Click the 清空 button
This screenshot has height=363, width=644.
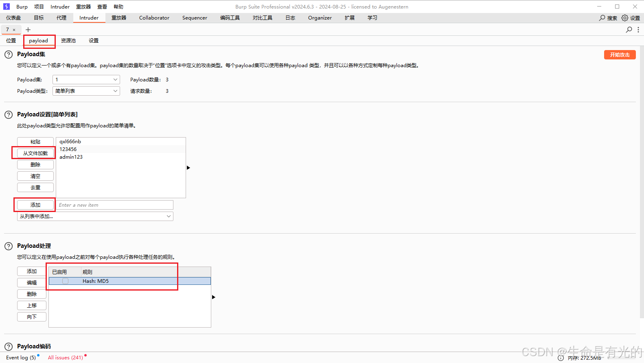pyautogui.click(x=35, y=176)
